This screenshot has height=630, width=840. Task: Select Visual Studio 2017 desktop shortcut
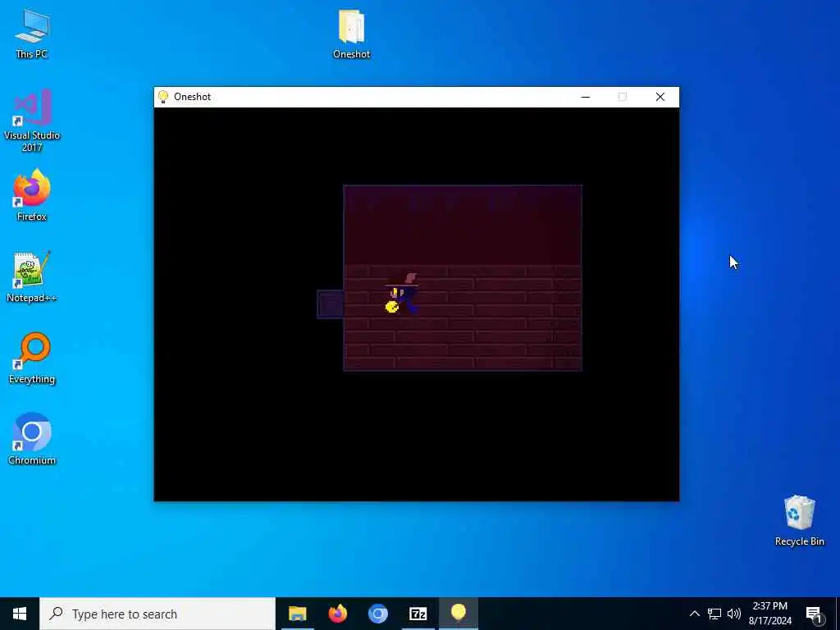click(x=32, y=121)
